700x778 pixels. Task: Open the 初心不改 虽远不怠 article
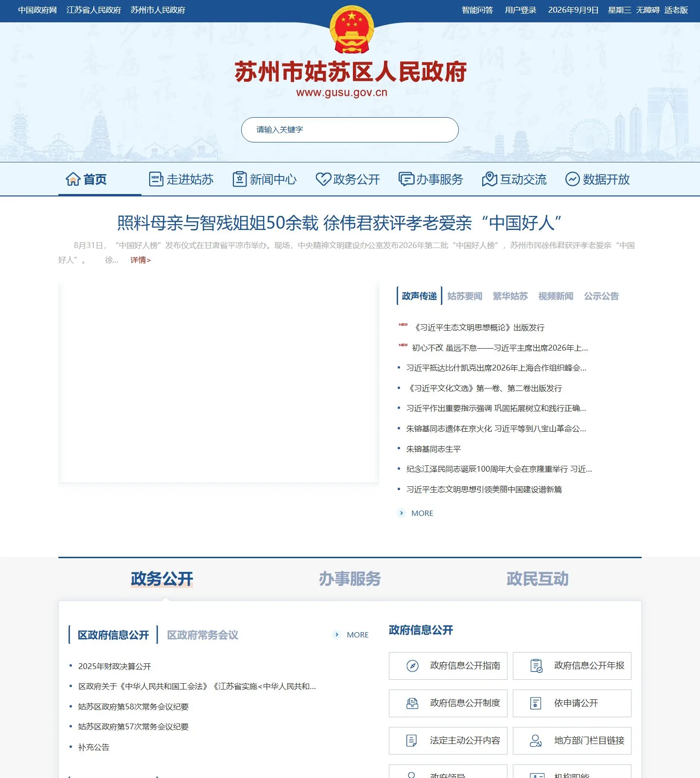coord(500,348)
